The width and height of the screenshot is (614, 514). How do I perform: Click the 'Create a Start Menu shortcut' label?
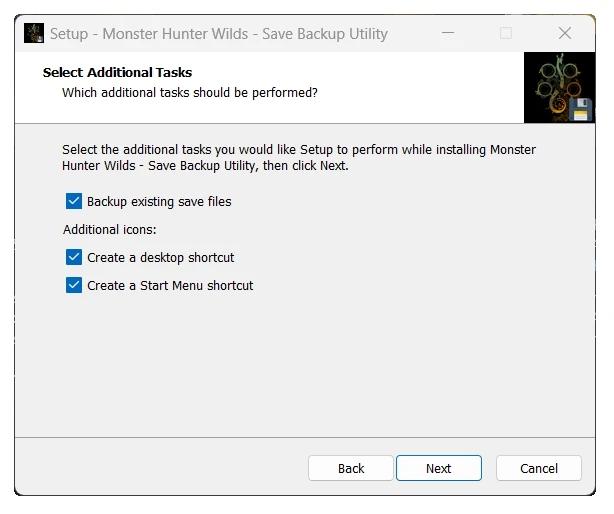pyautogui.click(x=170, y=285)
